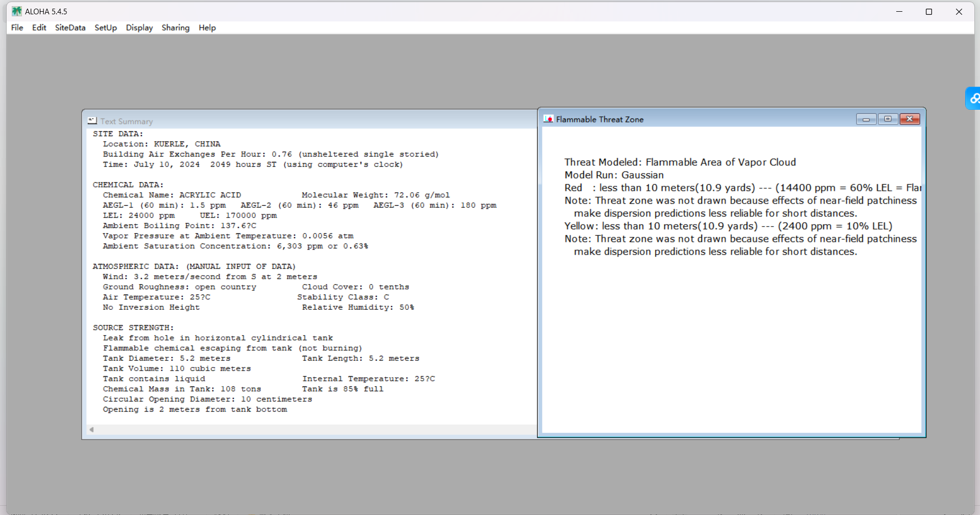Click the 'AEGL-3 (60 min): 180 ppm' value
The image size is (980, 515).
(435, 205)
